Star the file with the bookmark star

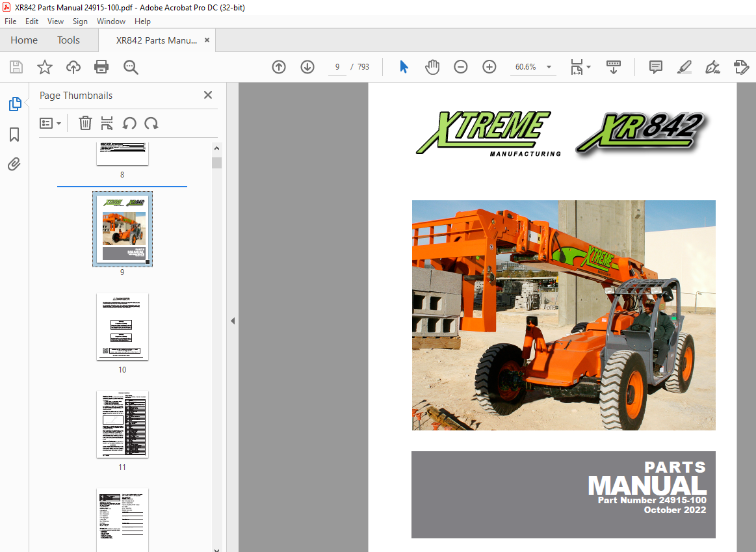[x=45, y=67]
